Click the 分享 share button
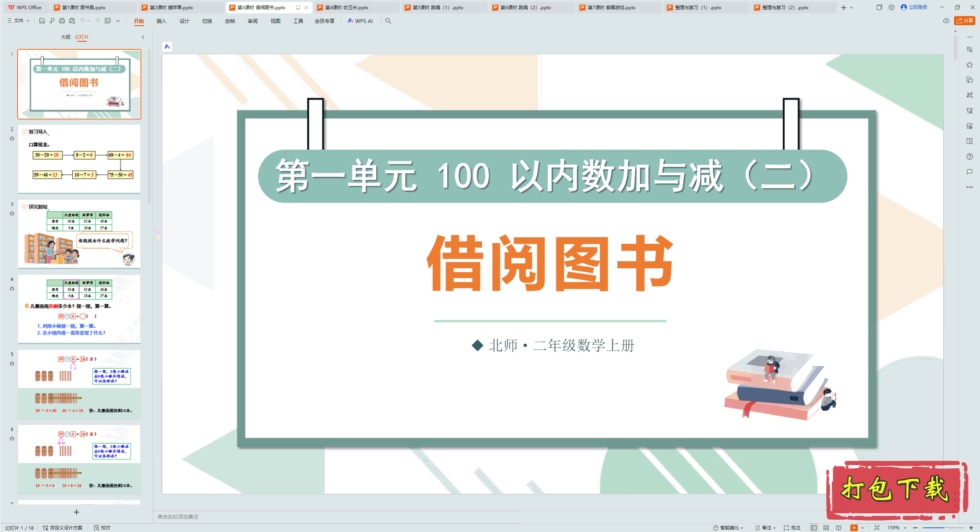This screenshot has height=532, width=980. click(x=964, y=21)
